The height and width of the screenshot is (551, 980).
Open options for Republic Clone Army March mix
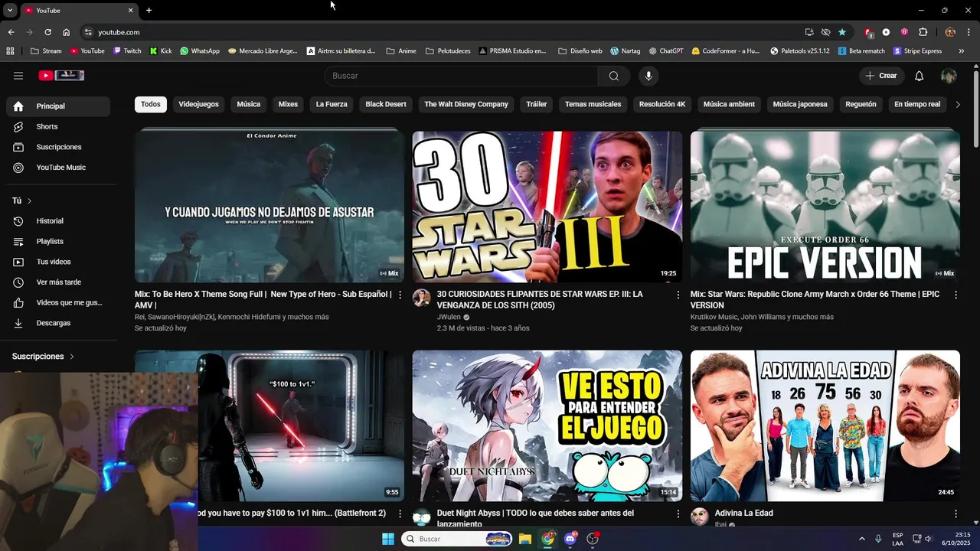coord(955,295)
